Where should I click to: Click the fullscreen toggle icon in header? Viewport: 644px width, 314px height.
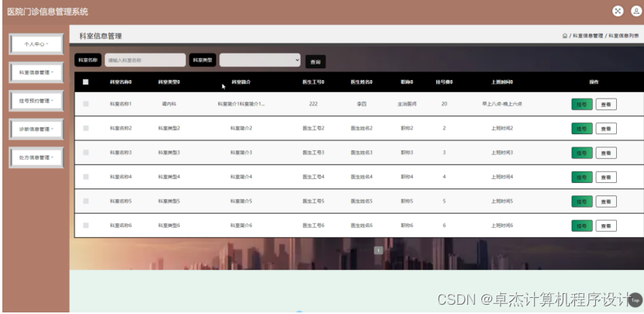tap(618, 11)
